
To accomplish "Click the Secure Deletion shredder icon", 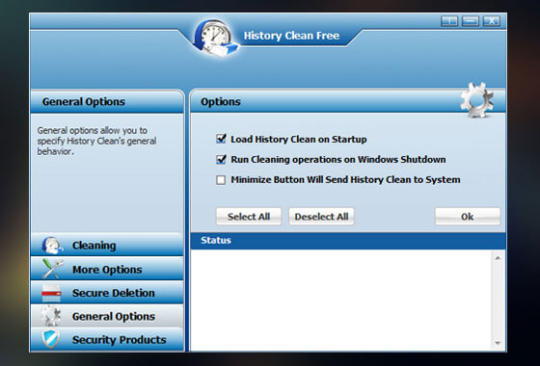I will pyautogui.click(x=51, y=293).
